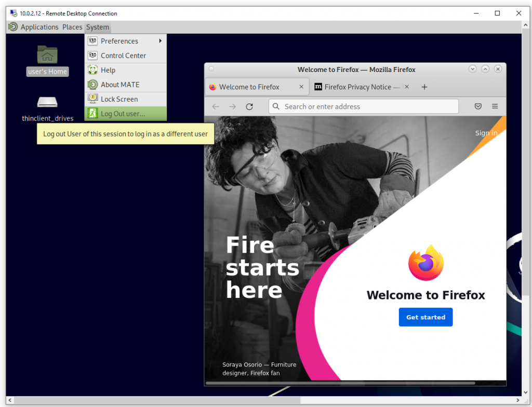The height and width of the screenshot is (407, 532).
Task: Open the Preferences submenu
Action: 126,41
